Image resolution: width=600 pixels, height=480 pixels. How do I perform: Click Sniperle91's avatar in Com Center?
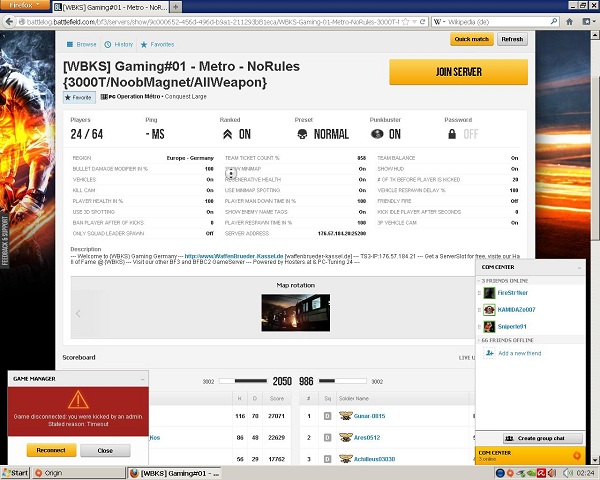[x=489, y=327]
